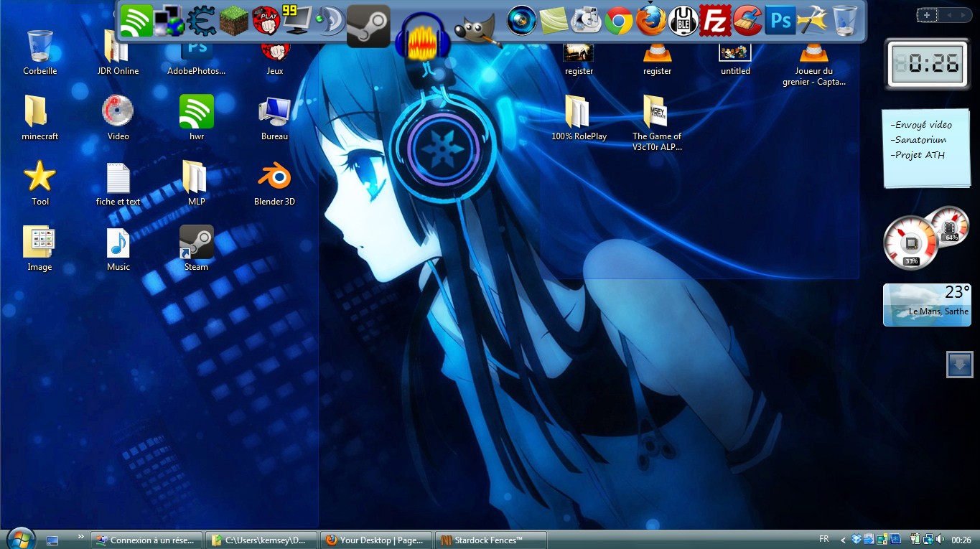Switch to Your Desktop Firefox window
The height and width of the screenshot is (549, 980).
(x=376, y=540)
